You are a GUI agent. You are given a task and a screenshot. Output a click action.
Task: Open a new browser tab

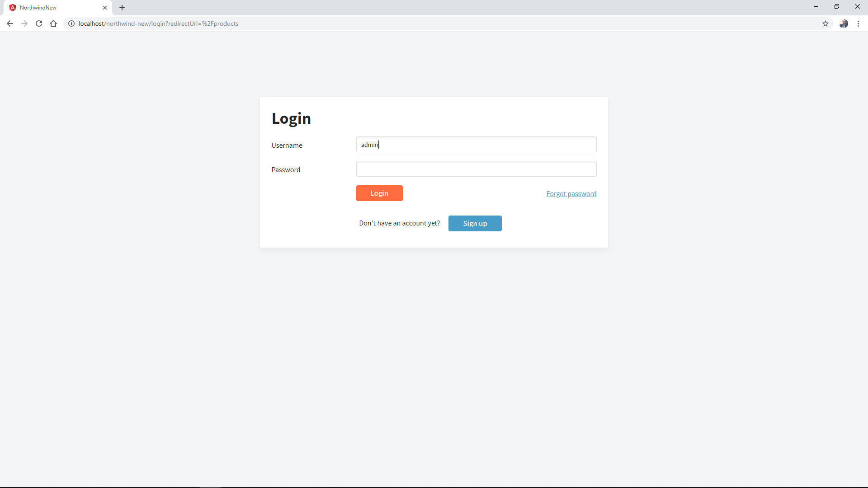[122, 8]
